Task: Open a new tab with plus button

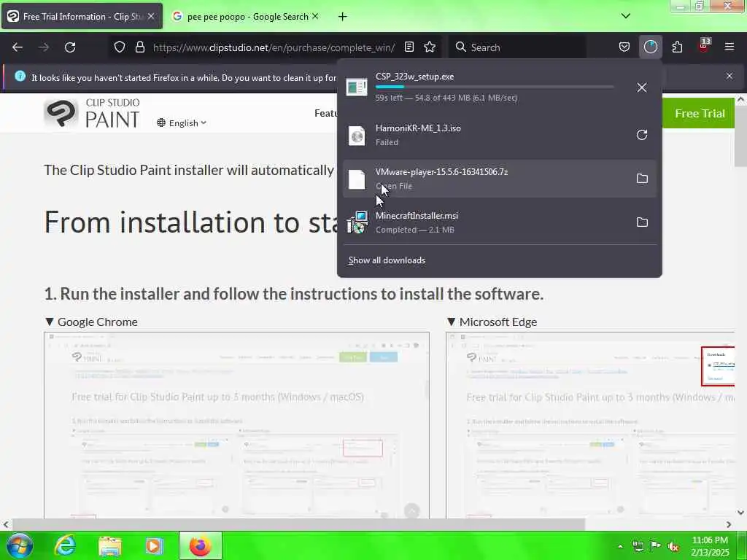Action: point(342,17)
